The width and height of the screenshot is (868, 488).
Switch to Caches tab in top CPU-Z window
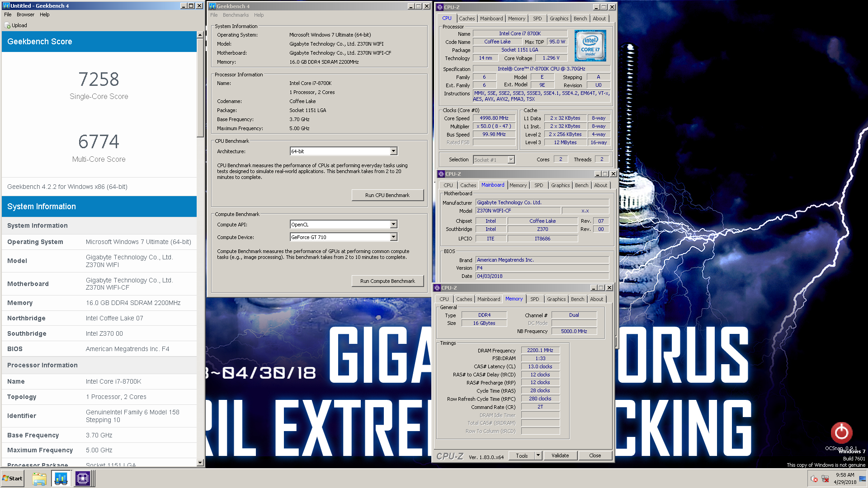click(x=467, y=19)
